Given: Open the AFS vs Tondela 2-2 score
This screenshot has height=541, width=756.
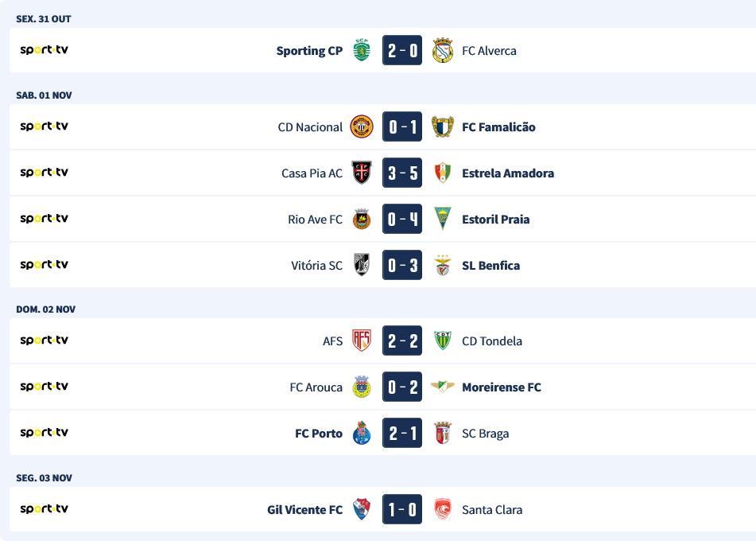Looking at the screenshot, I should 402,341.
